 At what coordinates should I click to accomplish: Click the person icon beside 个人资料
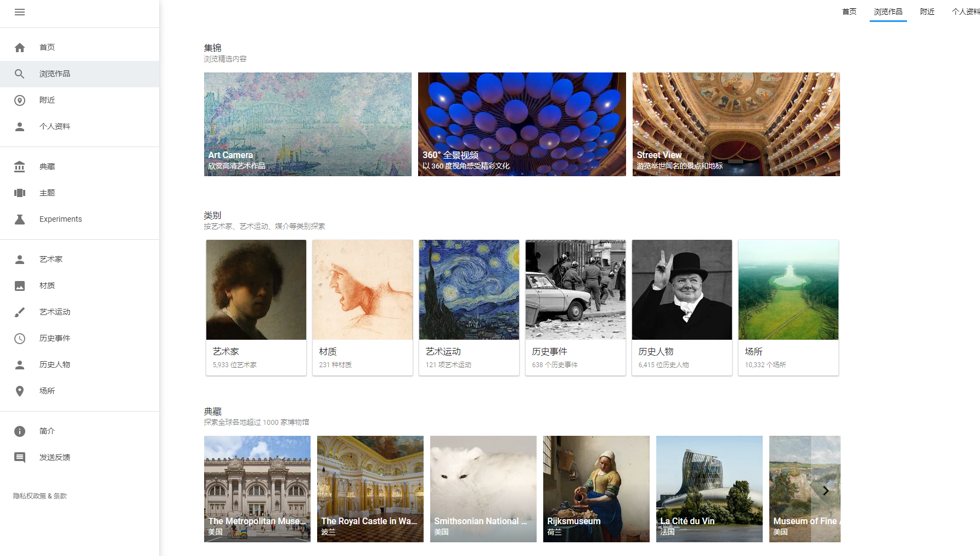click(20, 126)
